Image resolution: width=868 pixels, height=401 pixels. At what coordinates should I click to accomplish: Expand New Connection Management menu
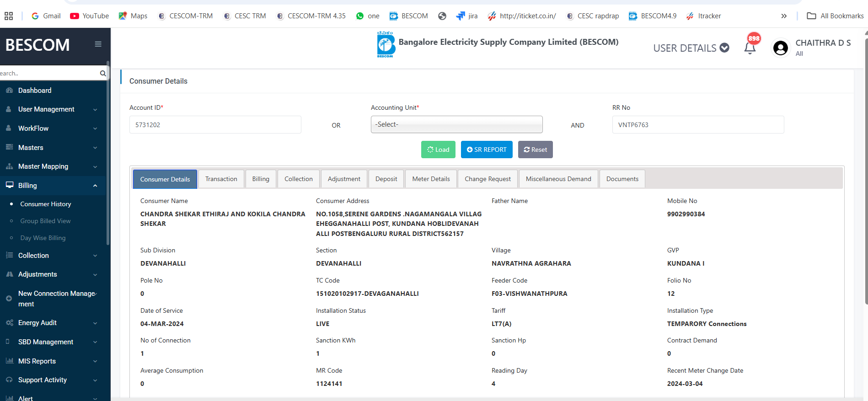click(53, 299)
